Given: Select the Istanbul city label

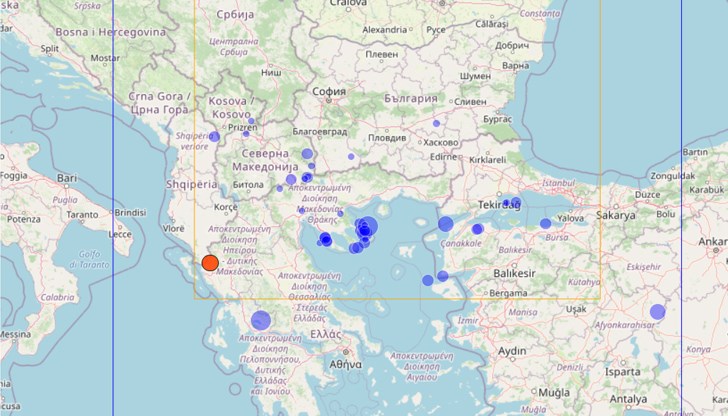Looking at the screenshot, I should 557,183.
